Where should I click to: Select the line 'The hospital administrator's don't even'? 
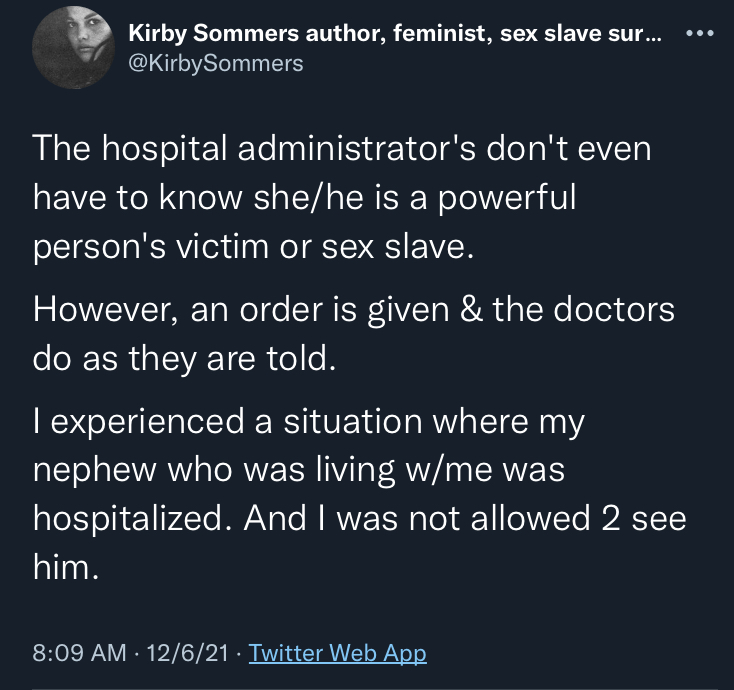(342, 149)
